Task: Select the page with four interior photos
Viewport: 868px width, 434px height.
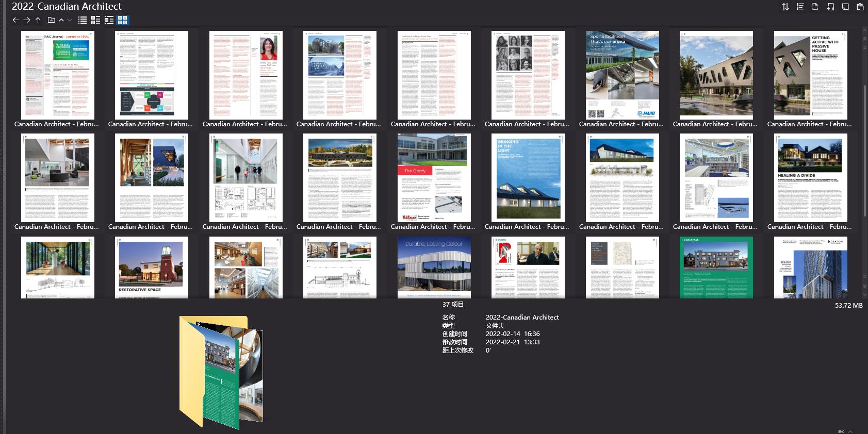Action: [x=245, y=268]
